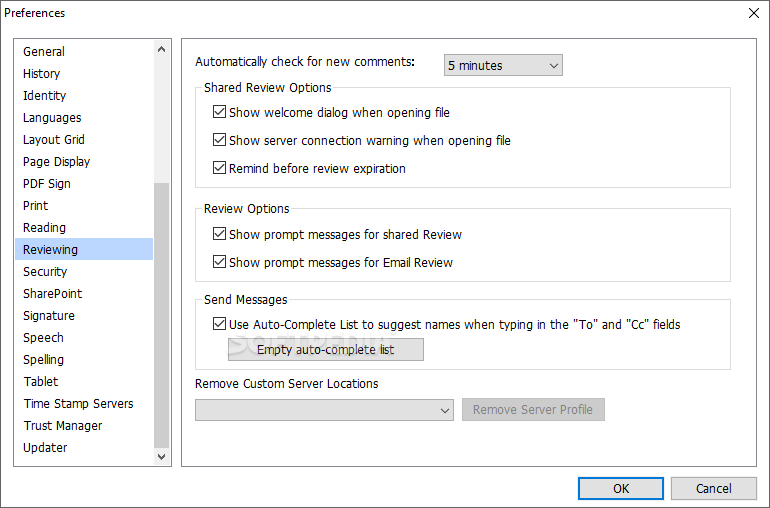Select the highlighted Reviewing category
Screen dimensions: 770x508
pos(83,250)
